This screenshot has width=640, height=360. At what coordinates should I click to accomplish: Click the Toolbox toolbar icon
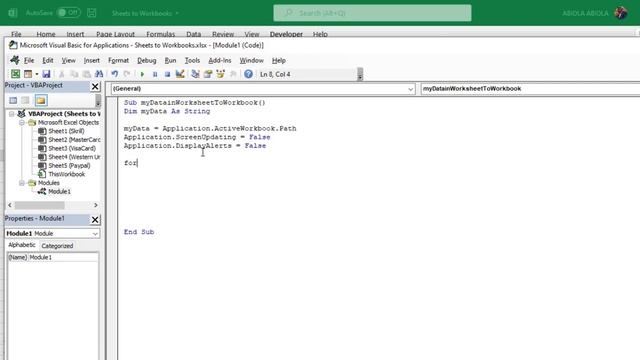(233, 74)
